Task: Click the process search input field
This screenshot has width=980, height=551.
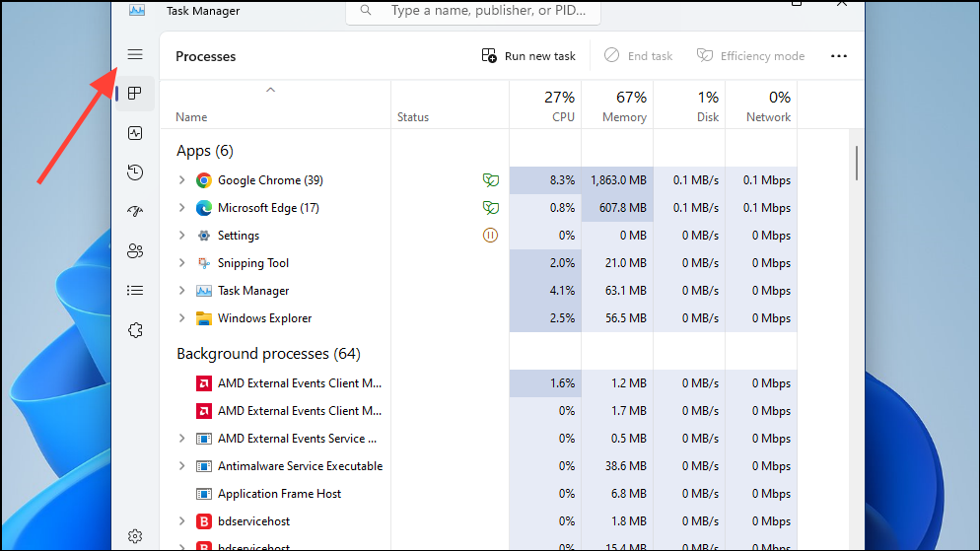Action: click(473, 11)
